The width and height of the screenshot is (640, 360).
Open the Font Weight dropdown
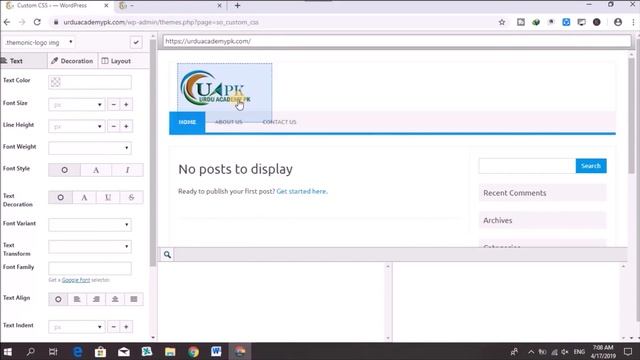[90, 148]
